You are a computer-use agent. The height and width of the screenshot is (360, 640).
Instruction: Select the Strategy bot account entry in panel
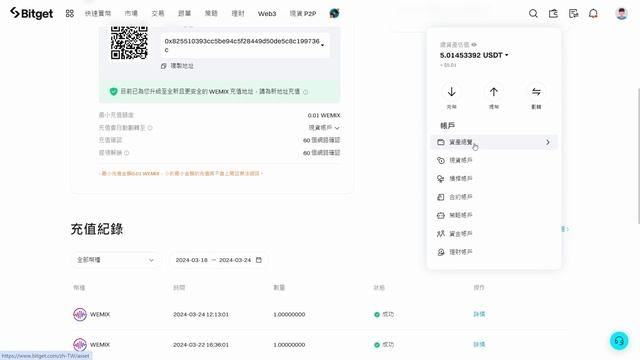coord(494,215)
